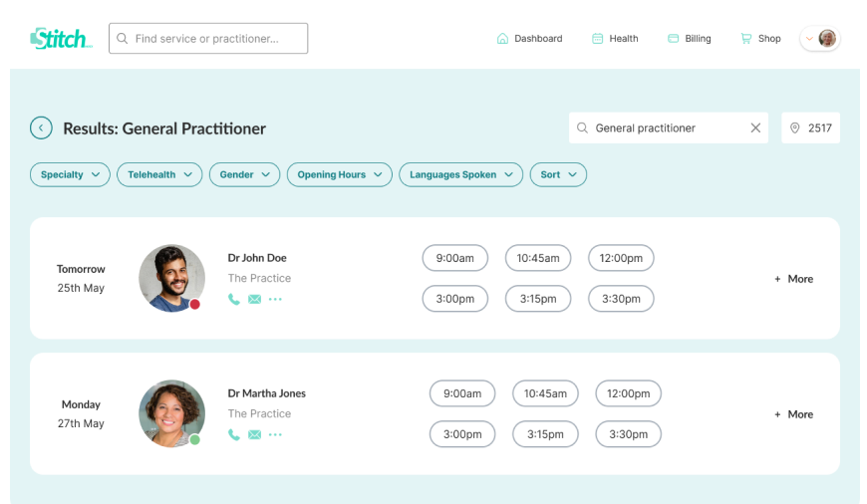Click the location pin icon
Image resolution: width=867 pixels, height=504 pixels.
[x=795, y=127]
